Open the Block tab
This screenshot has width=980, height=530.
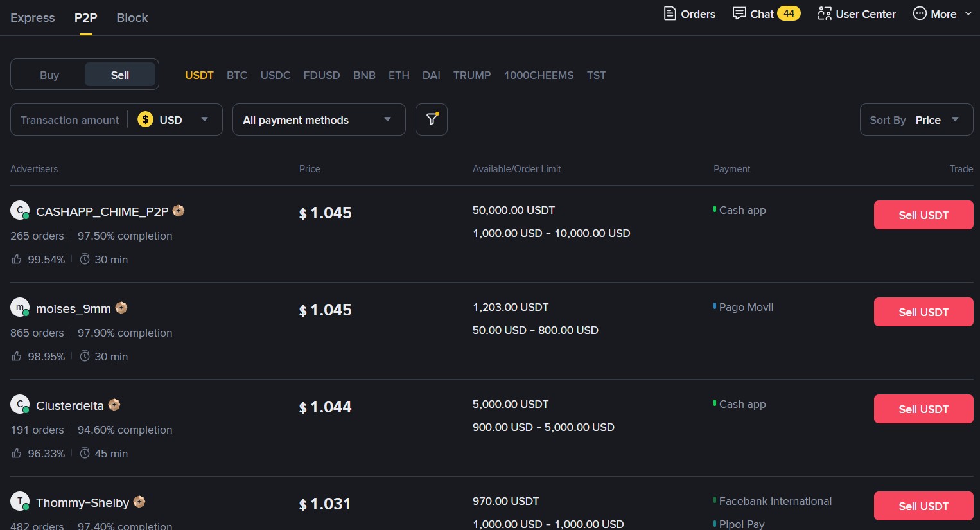pos(132,18)
